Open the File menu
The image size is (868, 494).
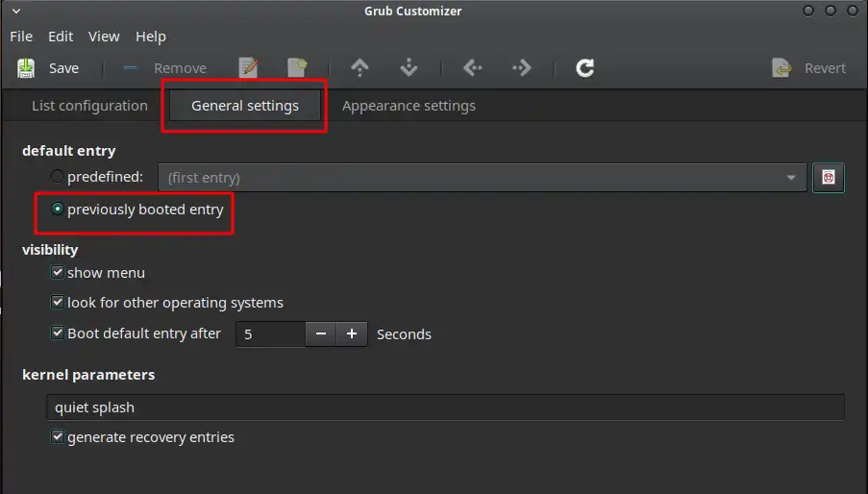click(21, 37)
